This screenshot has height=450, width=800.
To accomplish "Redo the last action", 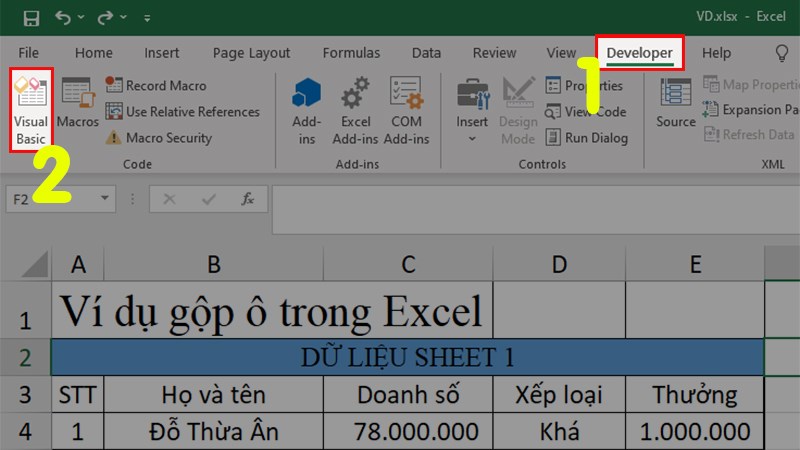I will click(x=105, y=17).
